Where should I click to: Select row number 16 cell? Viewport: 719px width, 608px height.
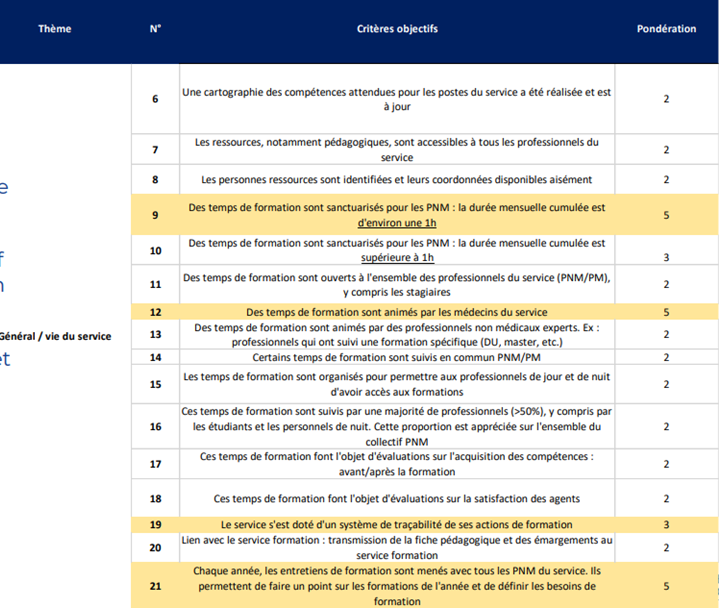(155, 427)
